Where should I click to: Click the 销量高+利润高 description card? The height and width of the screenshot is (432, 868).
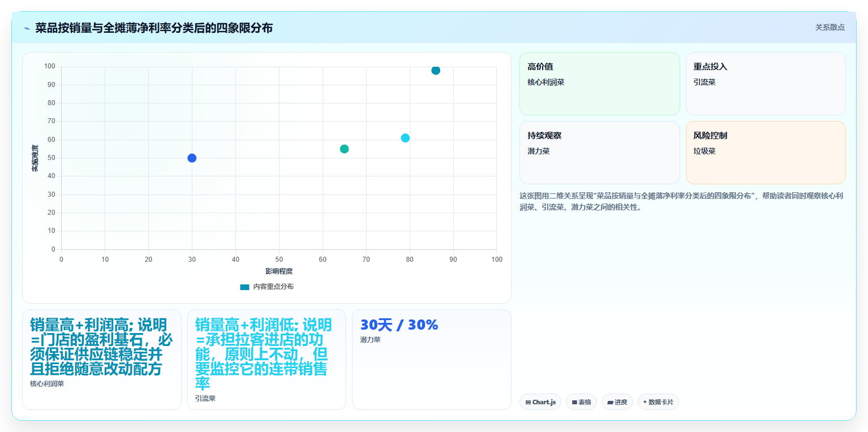click(x=102, y=359)
